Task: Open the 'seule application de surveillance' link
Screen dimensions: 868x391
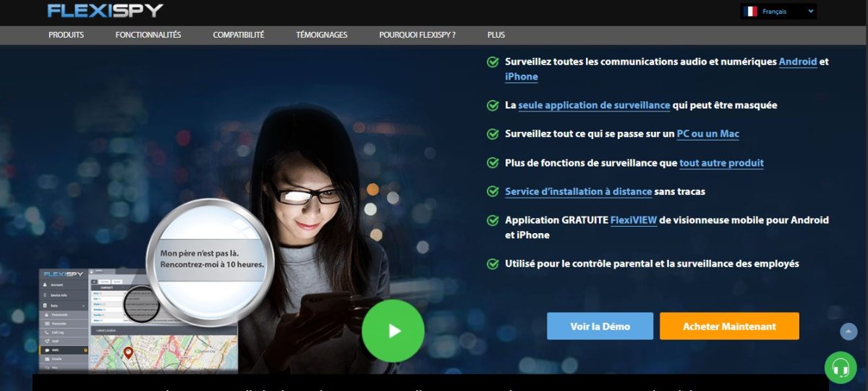Action: [594, 105]
